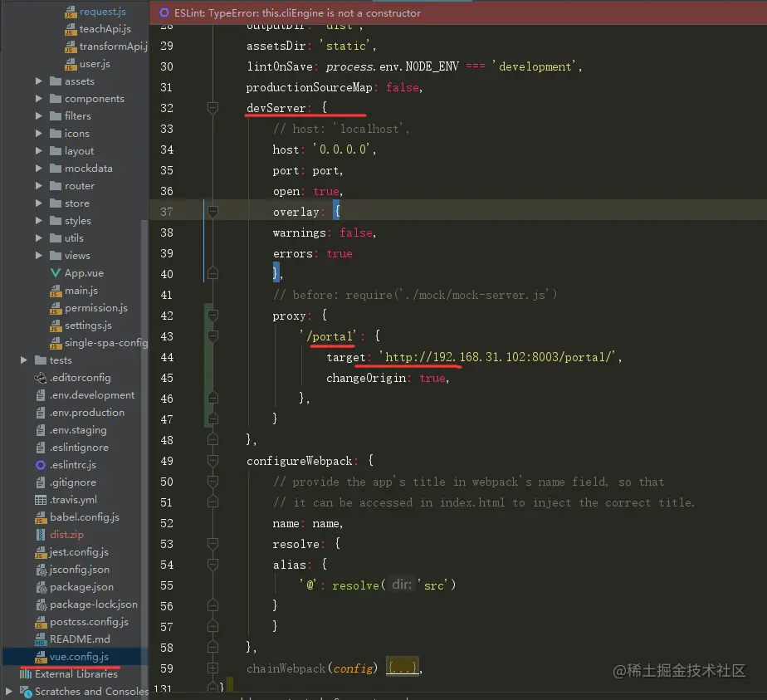Click the user.js file icon

(x=71, y=64)
